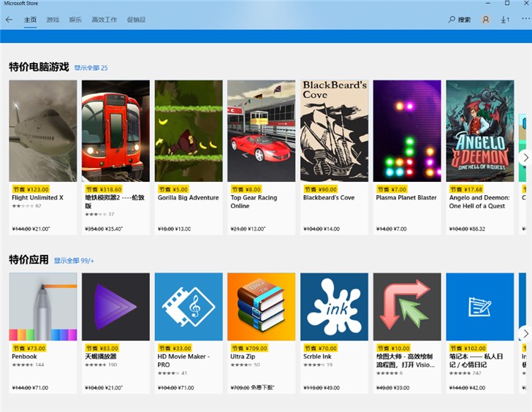Viewport: 532px width, 412px height.
Task: Click the Flight Unlimited X title
Action: click(x=38, y=198)
